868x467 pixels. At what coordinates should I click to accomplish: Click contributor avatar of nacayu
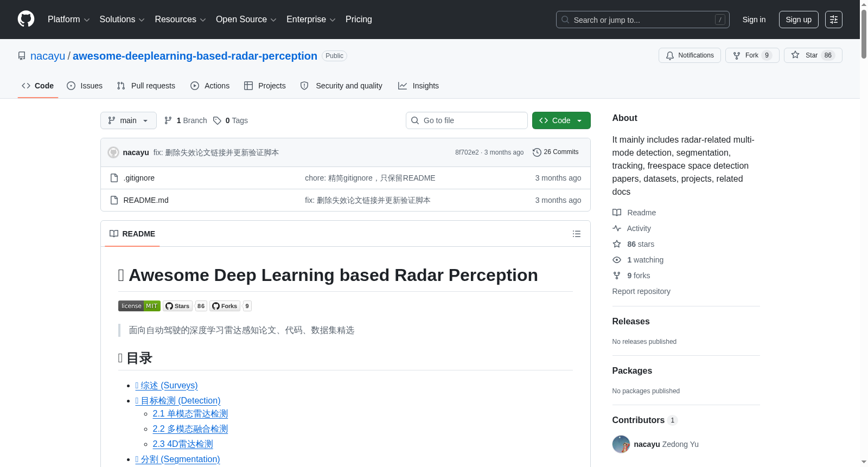pyautogui.click(x=621, y=444)
